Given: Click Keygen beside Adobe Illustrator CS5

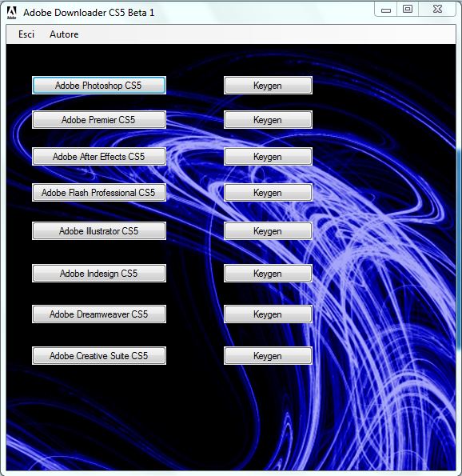Looking at the screenshot, I should tap(268, 231).
